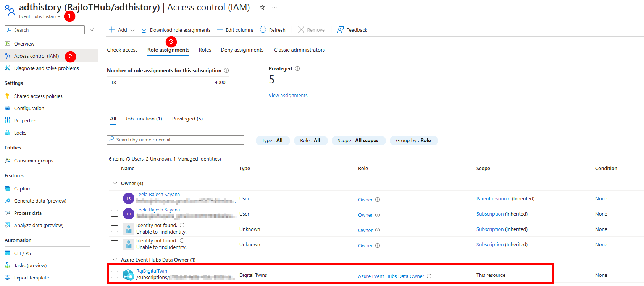This screenshot has height=286, width=644.
Task: Click the Download role assignments arrow icon
Action: tap(144, 29)
